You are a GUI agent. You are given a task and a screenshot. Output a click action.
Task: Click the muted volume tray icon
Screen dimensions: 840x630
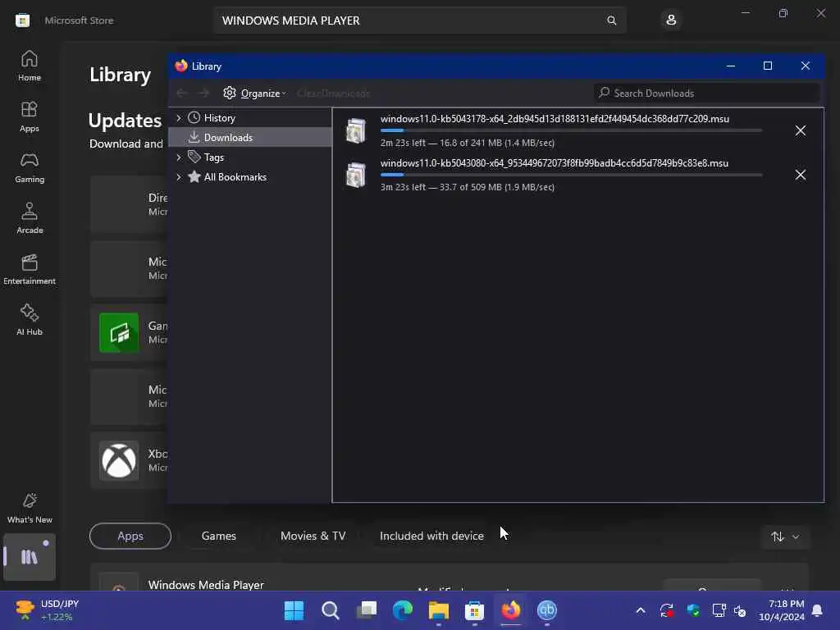[740, 610]
